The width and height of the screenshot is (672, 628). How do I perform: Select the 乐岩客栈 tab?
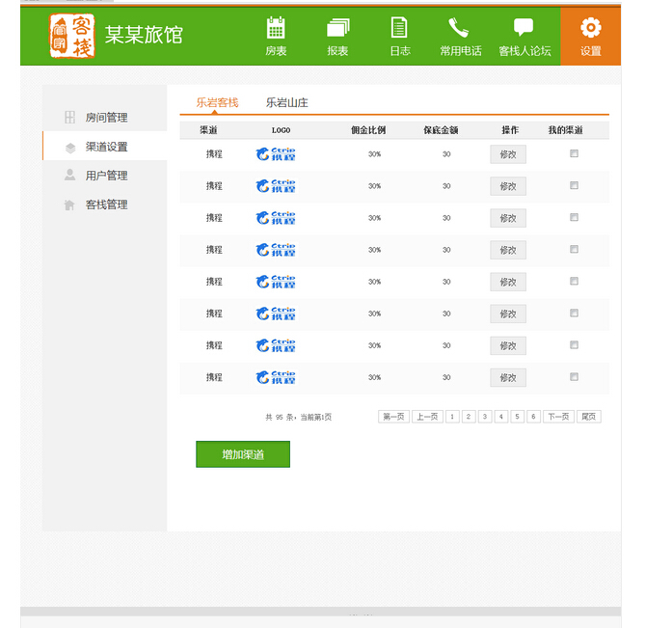pyautogui.click(x=217, y=102)
